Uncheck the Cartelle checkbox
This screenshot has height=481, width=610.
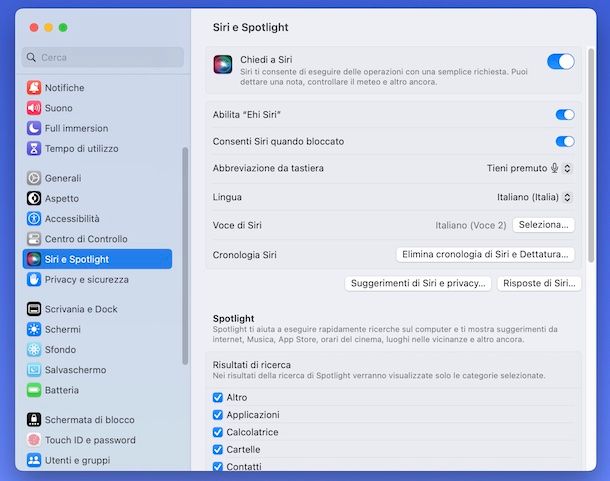(218, 449)
